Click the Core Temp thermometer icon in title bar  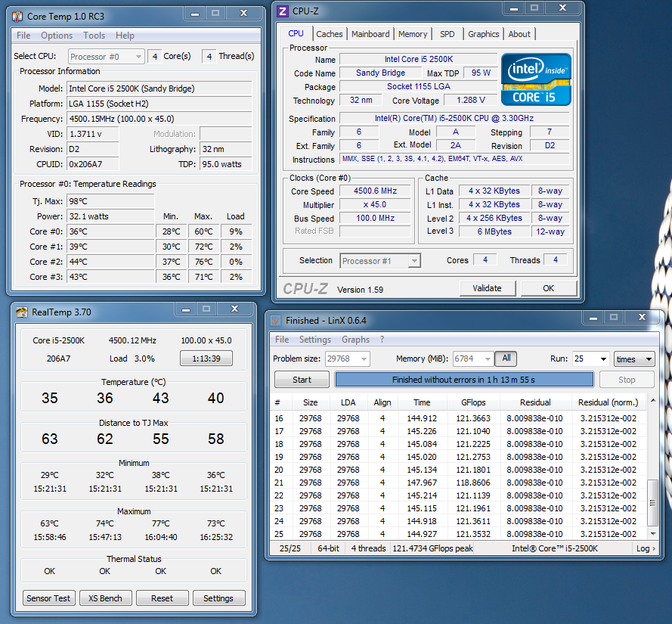[x=18, y=15]
